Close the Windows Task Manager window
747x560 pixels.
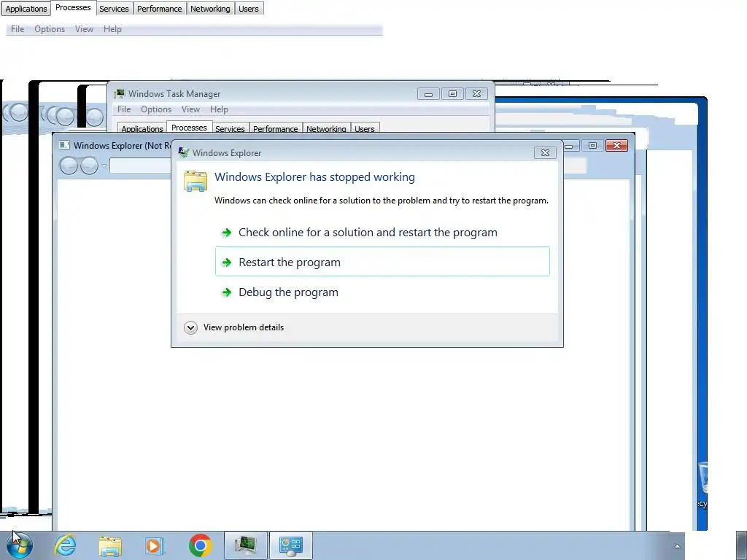point(476,94)
